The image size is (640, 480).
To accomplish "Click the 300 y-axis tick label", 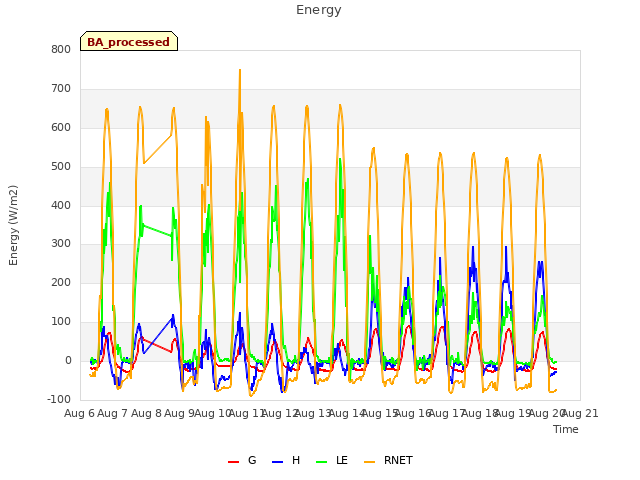I will (61, 244).
